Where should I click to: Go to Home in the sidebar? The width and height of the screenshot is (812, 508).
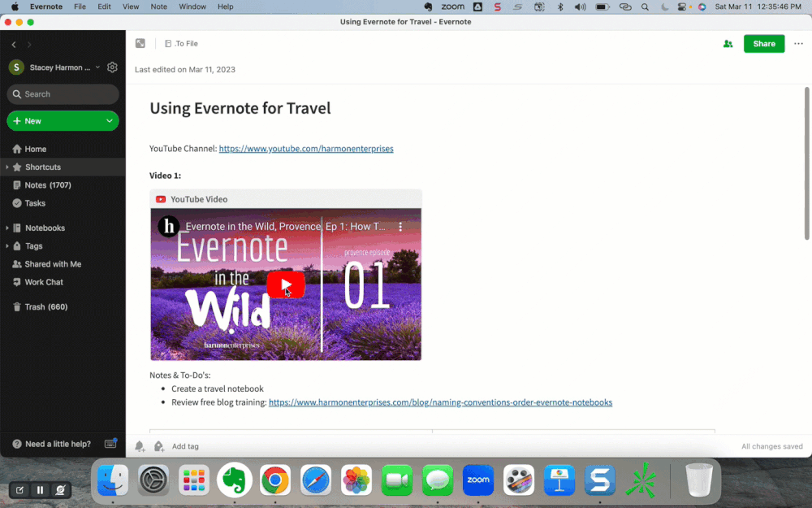pos(29,149)
